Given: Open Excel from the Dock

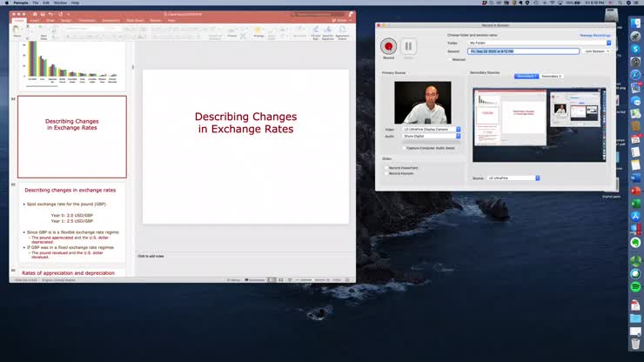Looking at the screenshot, I should coord(635,204).
